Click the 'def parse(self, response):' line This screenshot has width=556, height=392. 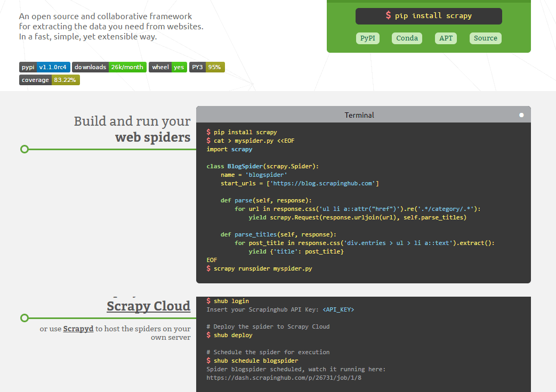(x=267, y=200)
